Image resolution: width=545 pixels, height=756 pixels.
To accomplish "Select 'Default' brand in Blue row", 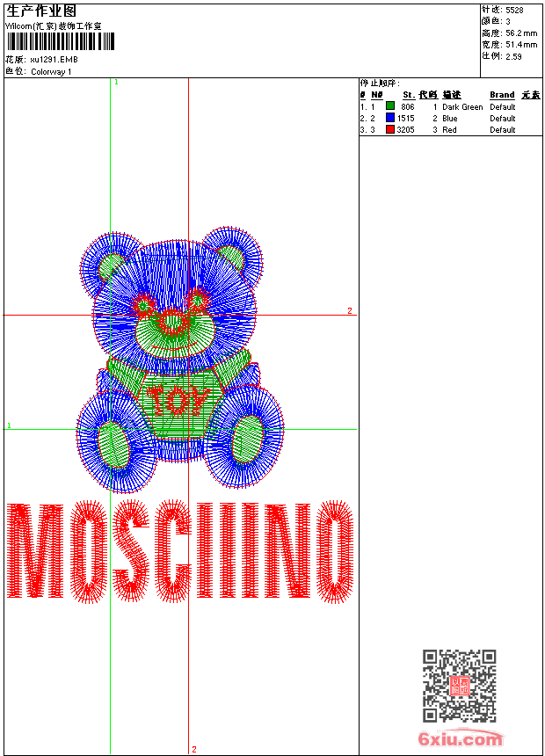I will pos(503,119).
